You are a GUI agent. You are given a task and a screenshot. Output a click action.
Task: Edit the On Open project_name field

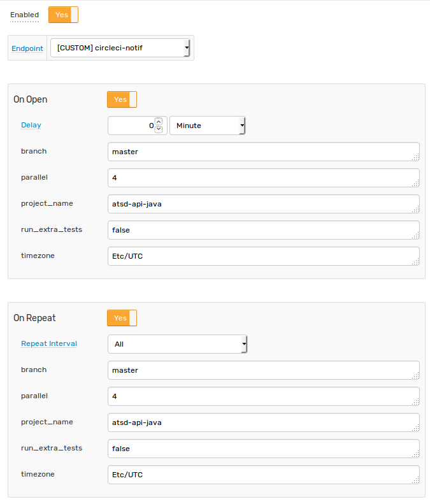[x=264, y=204]
